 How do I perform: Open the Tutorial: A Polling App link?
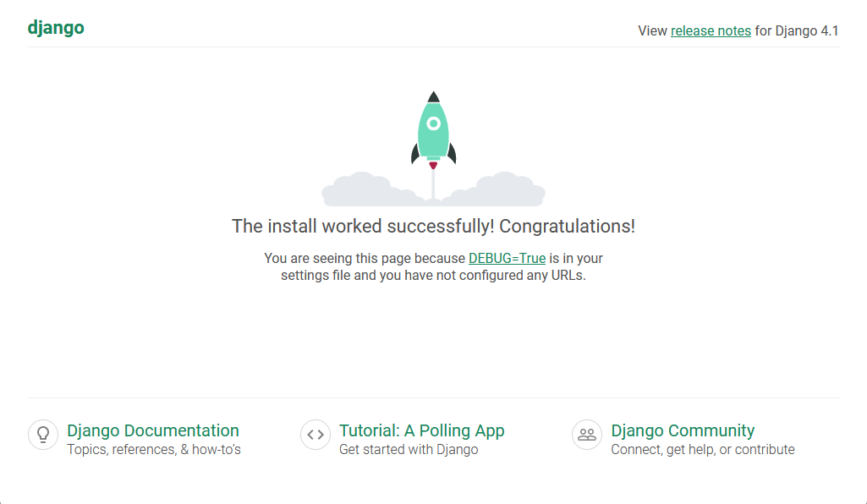(x=421, y=430)
